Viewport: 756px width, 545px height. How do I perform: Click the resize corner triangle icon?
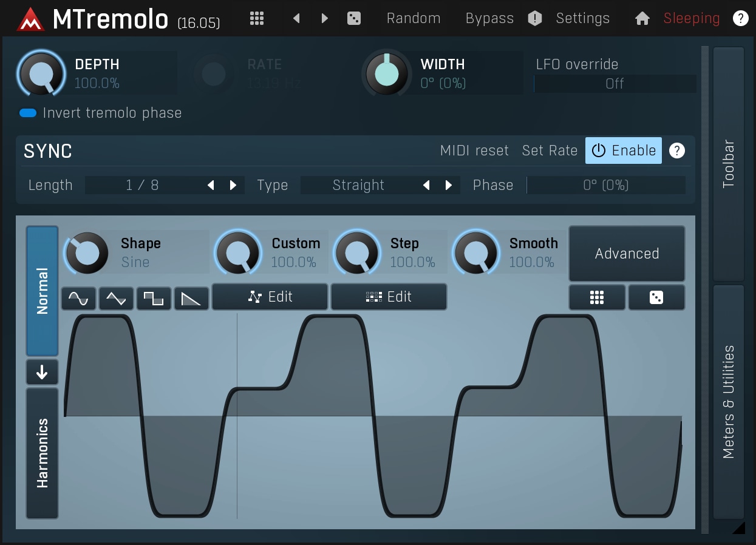[738, 528]
